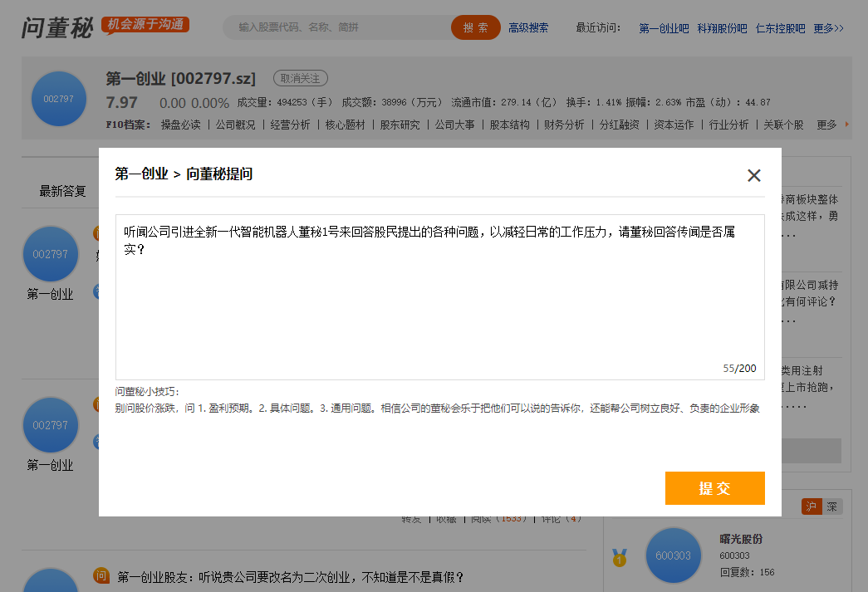
Task: Open 资本运作 F10 tab
Action: [x=674, y=125]
